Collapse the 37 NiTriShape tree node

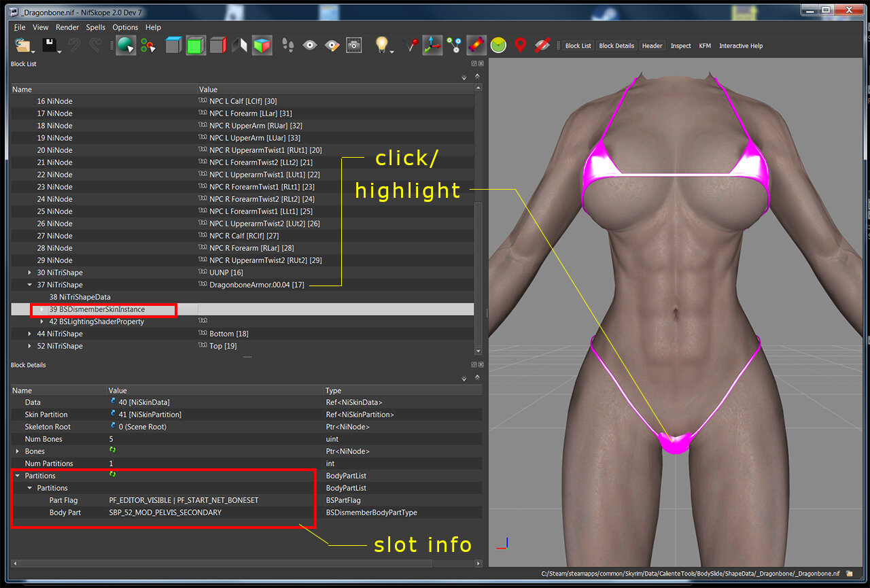click(29, 285)
